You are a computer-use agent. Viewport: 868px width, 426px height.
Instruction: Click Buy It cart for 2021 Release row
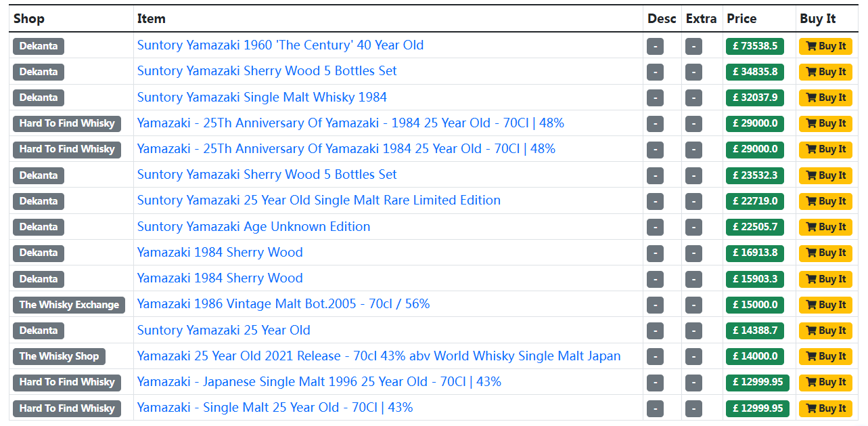point(825,356)
